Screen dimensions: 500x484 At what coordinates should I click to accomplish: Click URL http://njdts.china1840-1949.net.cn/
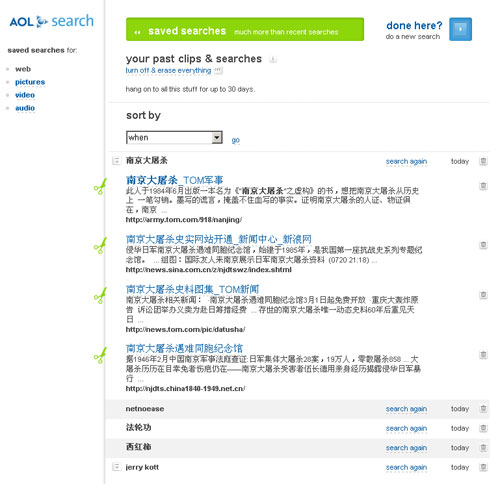point(185,388)
